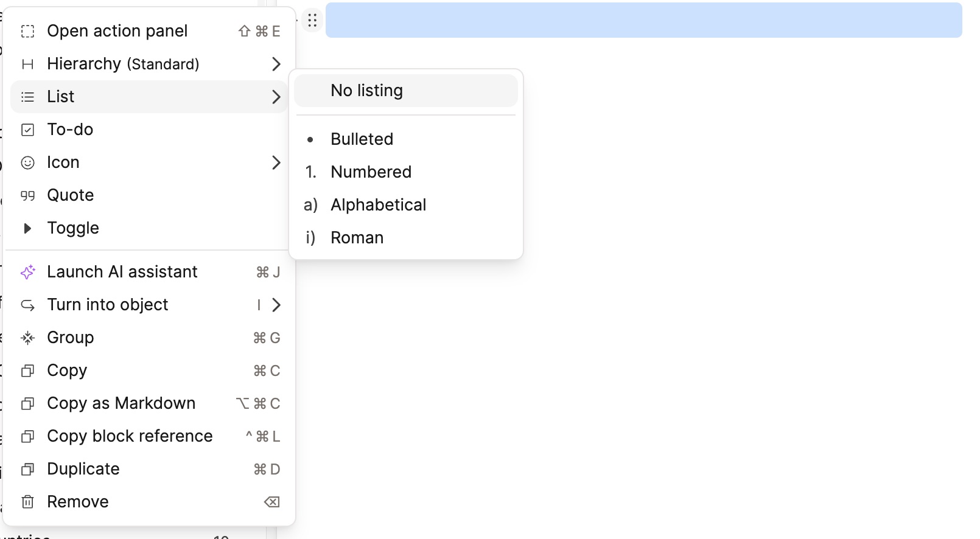Click the smiley face Icon symbol
Viewport: 980px width, 539px height.
(27, 162)
